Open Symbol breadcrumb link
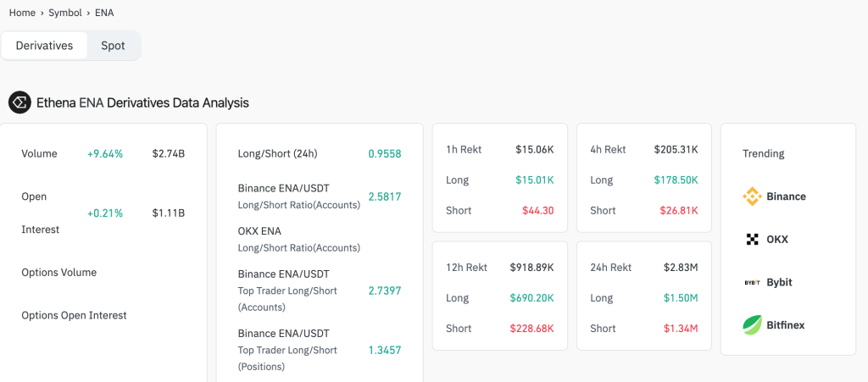Viewport: 868px width, 382px height. click(65, 13)
